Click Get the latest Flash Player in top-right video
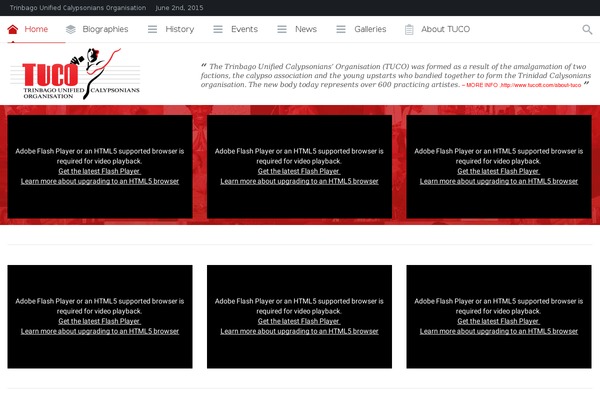The width and height of the screenshot is (600, 400). pyautogui.click(x=498, y=171)
